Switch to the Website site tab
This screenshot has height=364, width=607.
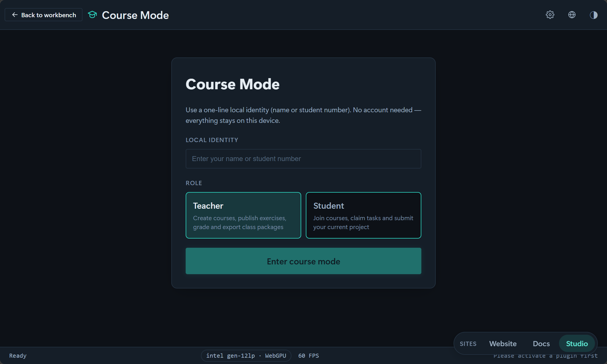[x=503, y=344]
